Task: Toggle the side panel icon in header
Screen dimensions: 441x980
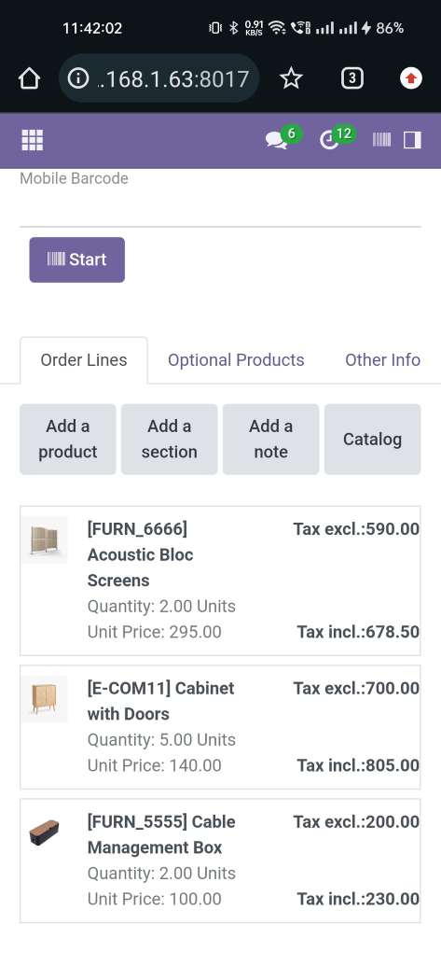Action: 412,140
